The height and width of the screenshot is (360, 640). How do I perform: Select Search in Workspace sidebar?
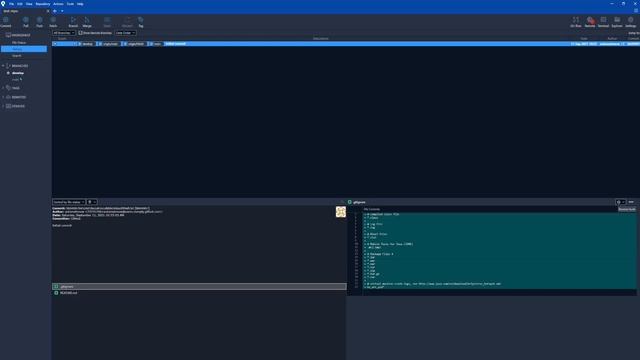16,56
